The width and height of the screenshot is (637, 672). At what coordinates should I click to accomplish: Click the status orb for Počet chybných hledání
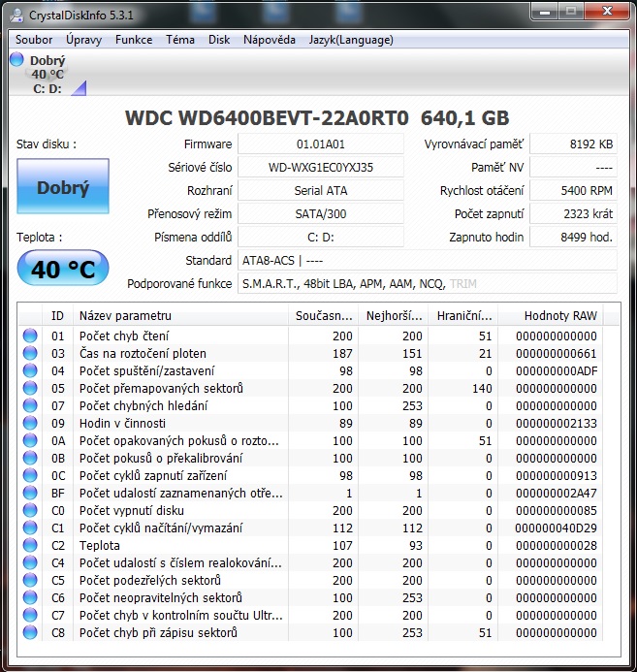pos(30,405)
